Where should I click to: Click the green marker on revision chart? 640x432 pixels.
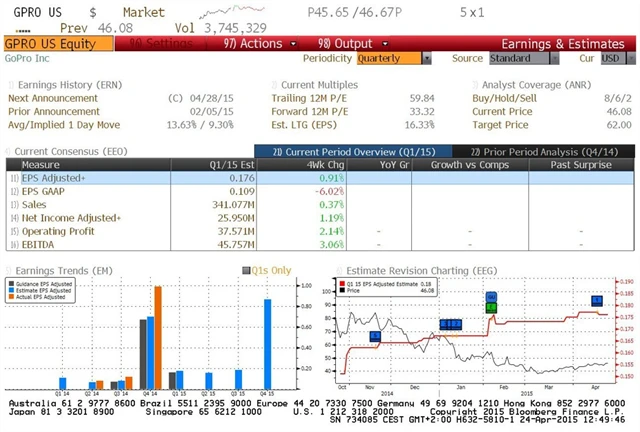coord(491,307)
